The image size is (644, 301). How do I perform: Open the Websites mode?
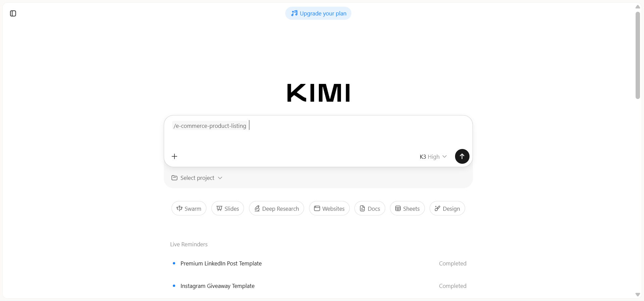click(x=329, y=208)
